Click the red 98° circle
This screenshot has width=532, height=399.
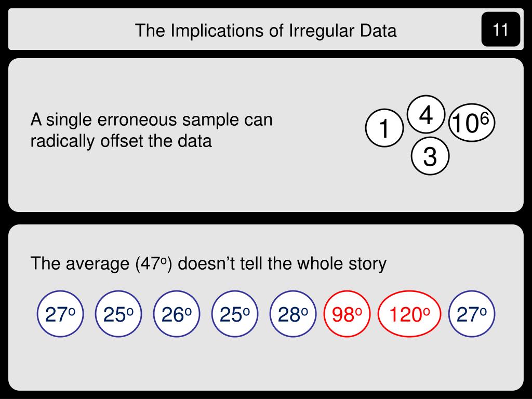[x=347, y=314]
